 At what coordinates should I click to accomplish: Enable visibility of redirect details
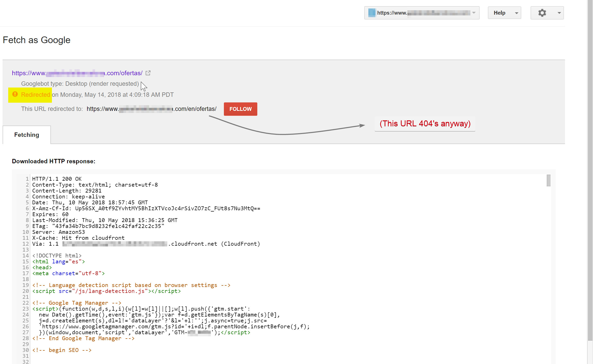(x=35, y=94)
